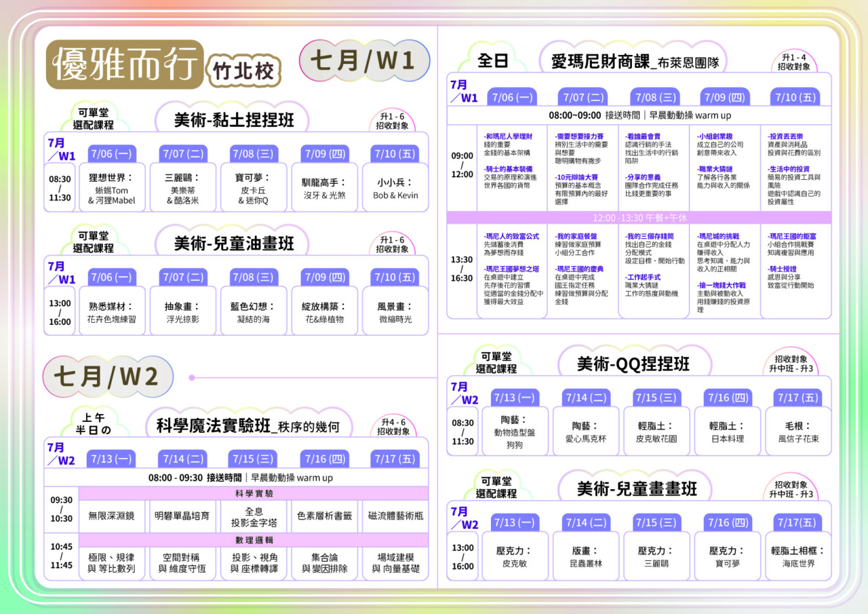Click the 馴龍高手 沒牙 & 光煞 cell

tap(323, 188)
